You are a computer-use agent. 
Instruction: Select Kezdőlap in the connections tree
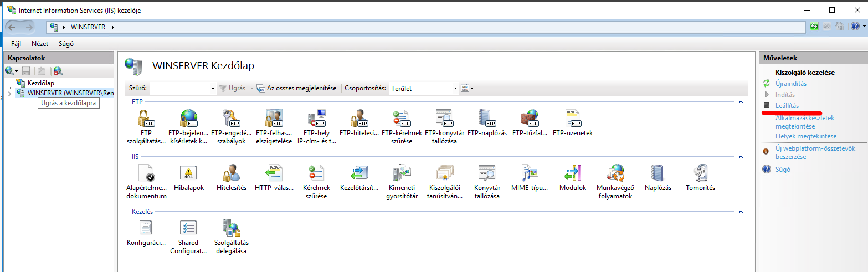[41, 83]
